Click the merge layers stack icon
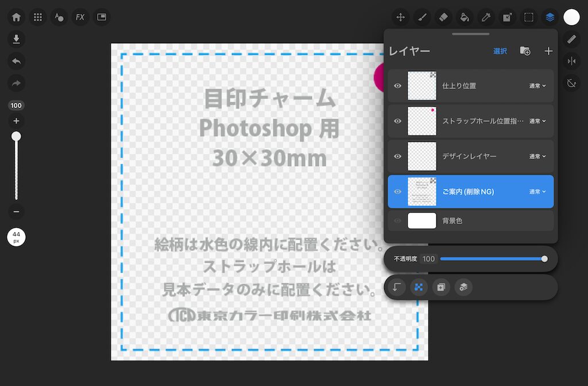This screenshot has width=588, height=386. coord(463,287)
